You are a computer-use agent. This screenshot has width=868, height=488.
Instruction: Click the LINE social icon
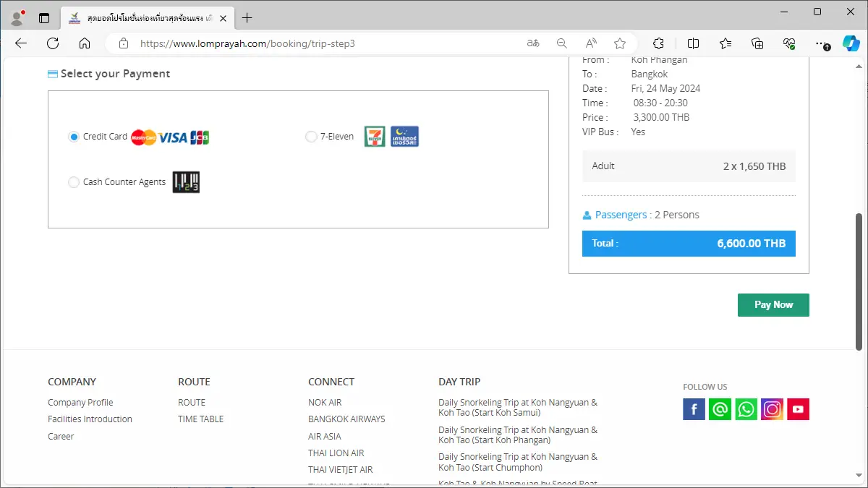tap(720, 409)
